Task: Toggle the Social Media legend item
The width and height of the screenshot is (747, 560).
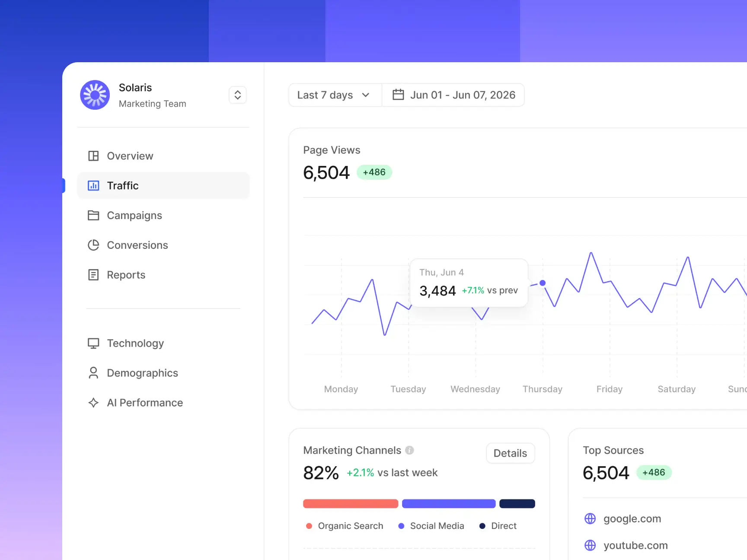Action: click(x=431, y=526)
